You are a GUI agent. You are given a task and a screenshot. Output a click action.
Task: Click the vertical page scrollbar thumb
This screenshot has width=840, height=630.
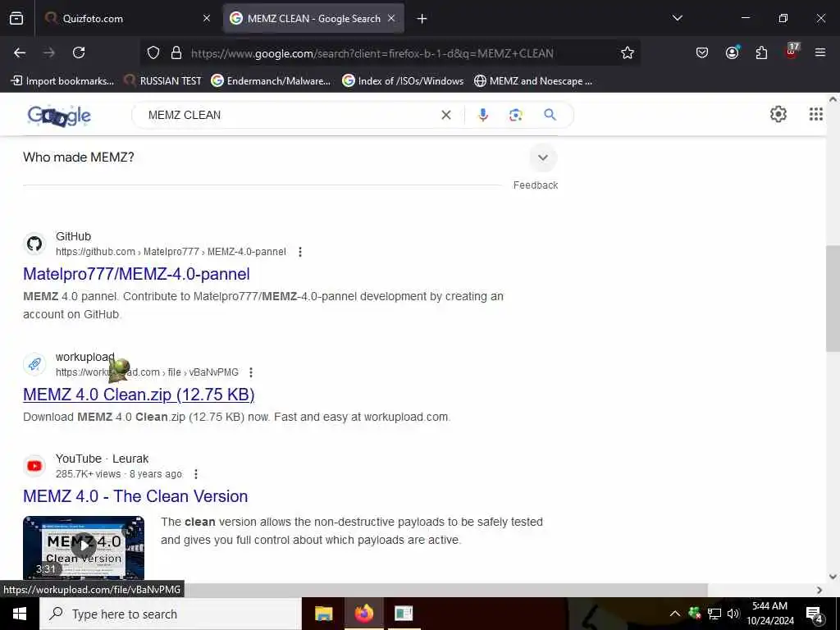(833, 299)
